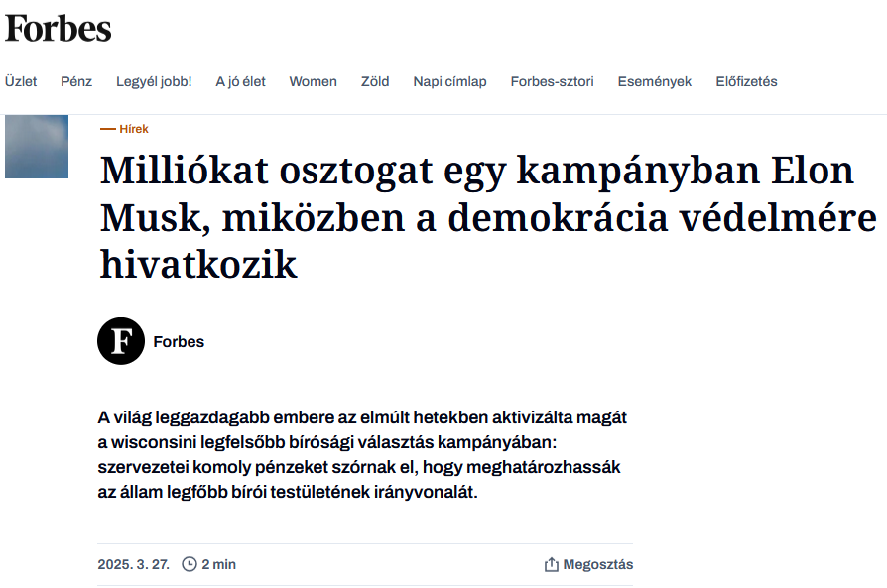The width and height of the screenshot is (887, 588).
Task: Open the Események menu item
Action: coord(654,82)
